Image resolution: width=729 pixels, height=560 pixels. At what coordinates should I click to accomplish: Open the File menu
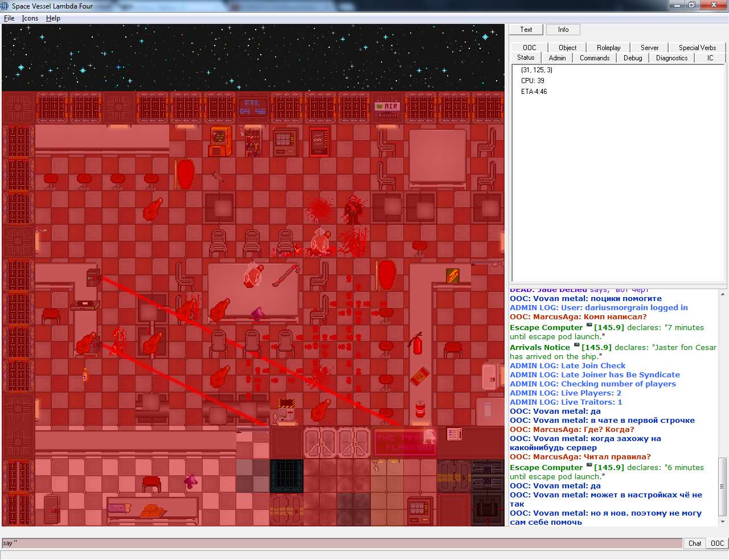(9, 18)
